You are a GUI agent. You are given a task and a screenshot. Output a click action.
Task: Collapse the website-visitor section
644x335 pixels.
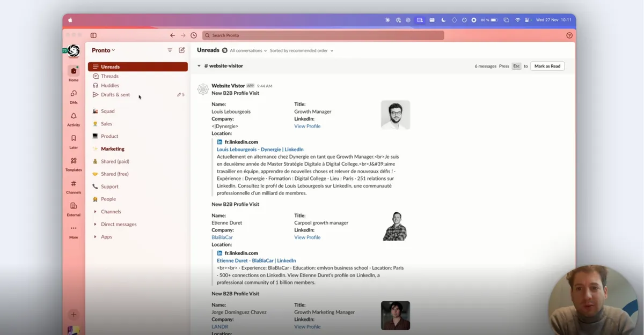tap(199, 66)
